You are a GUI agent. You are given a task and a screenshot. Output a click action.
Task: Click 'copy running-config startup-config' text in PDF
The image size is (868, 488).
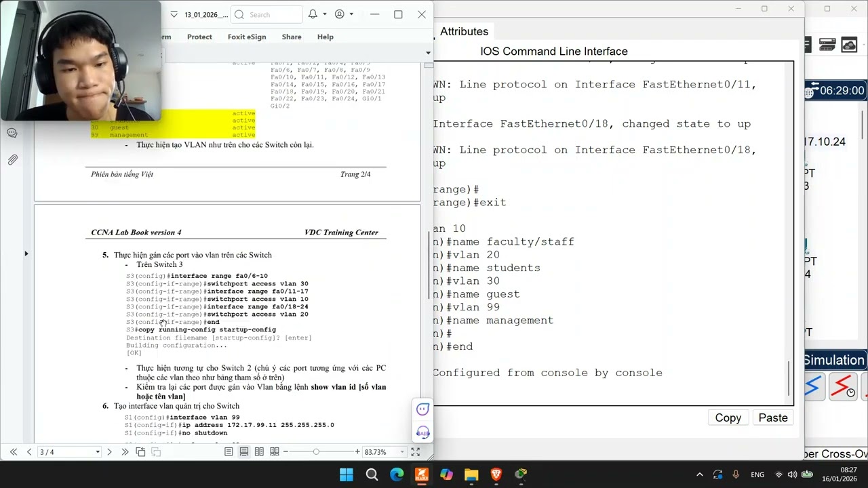coord(207,329)
